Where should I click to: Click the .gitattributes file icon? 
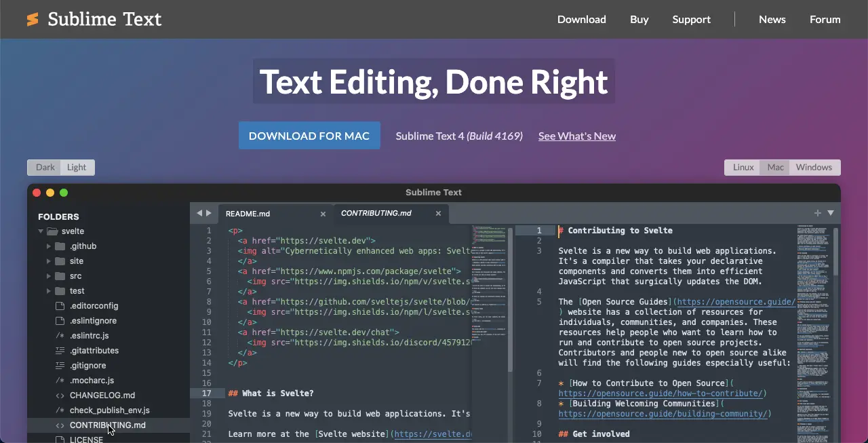[x=60, y=351]
